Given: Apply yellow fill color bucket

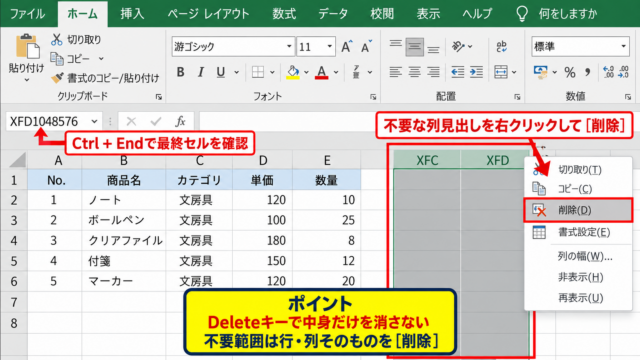Looking at the screenshot, I should pos(293,72).
